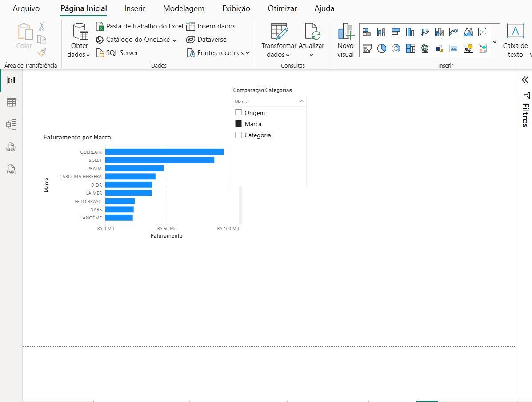Select the scatter chart visual
The height and width of the screenshot is (402, 532).
pyautogui.click(x=483, y=32)
